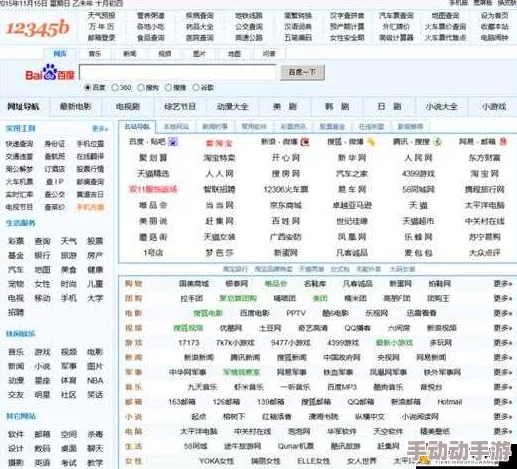Expand 更多 for the 游戏 row
The height and width of the screenshot is (469, 517).
[502, 343]
